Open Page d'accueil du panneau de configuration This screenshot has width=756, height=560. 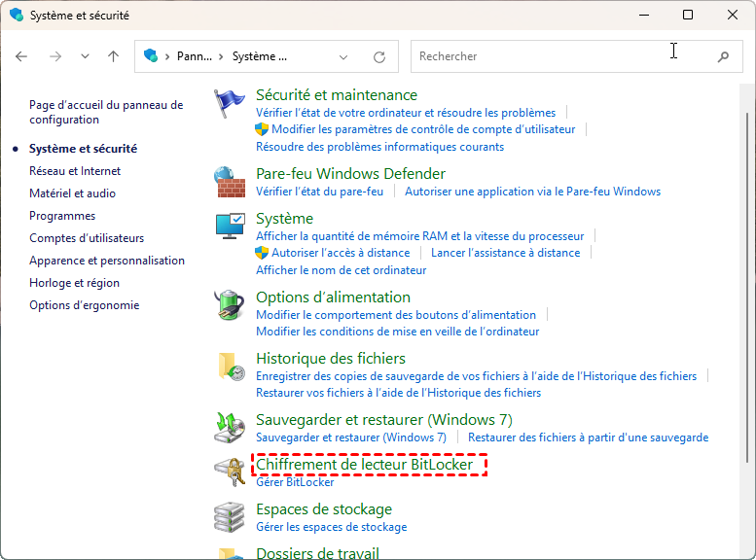(106, 112)
